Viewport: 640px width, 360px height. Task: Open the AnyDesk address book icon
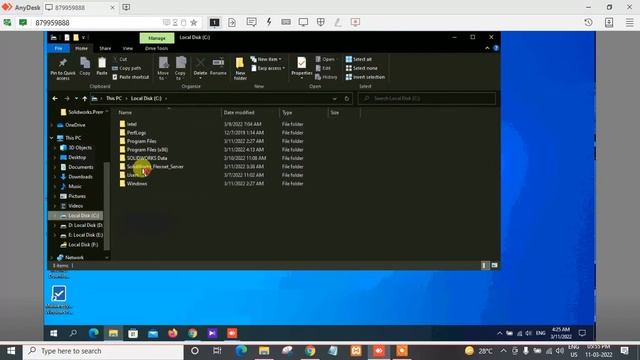[609, 22]
